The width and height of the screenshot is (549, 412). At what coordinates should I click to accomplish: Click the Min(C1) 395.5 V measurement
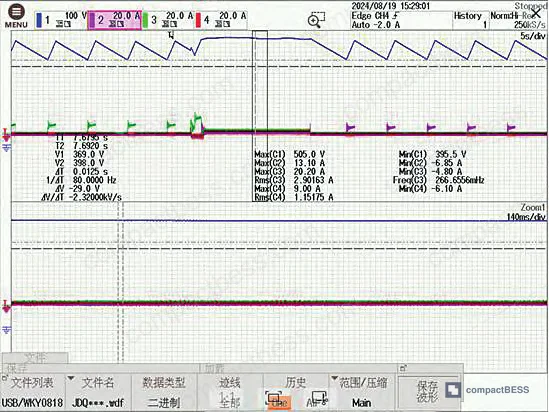tap(432, 154)
